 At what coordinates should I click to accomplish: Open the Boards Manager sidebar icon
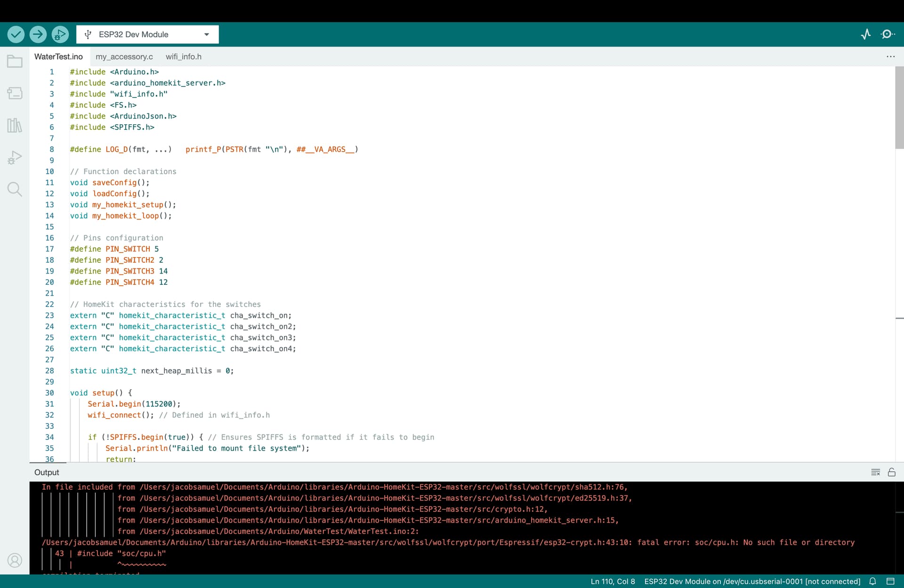coord(15,93)
